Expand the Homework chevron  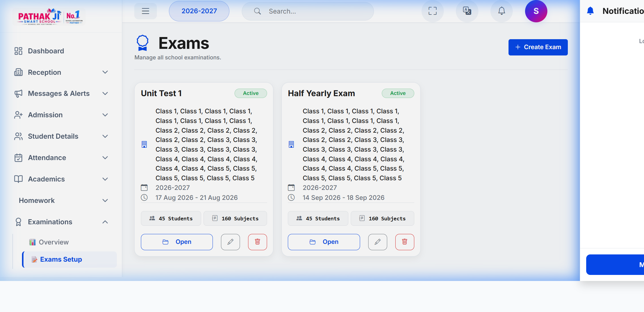[x=105, y=200]
